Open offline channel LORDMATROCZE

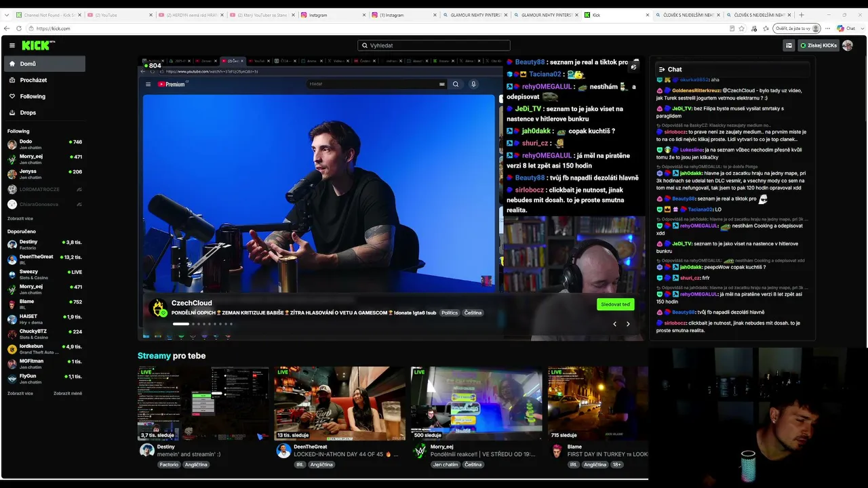[x=44, y=189]
